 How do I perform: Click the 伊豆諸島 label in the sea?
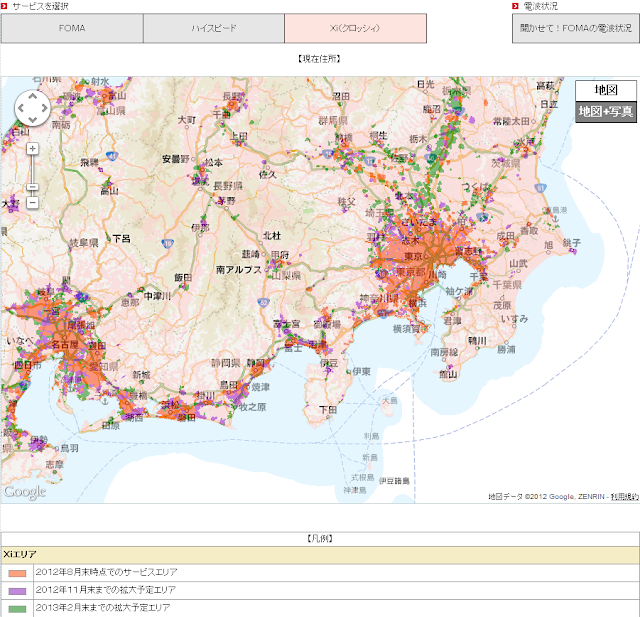(x=394, y=481)
